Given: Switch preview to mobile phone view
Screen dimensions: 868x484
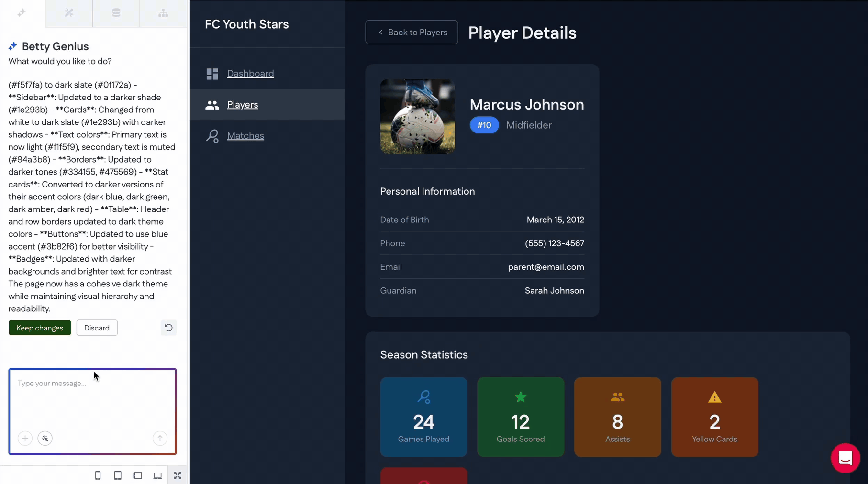Looking at the screenshot, I should (x=98, y=475).
